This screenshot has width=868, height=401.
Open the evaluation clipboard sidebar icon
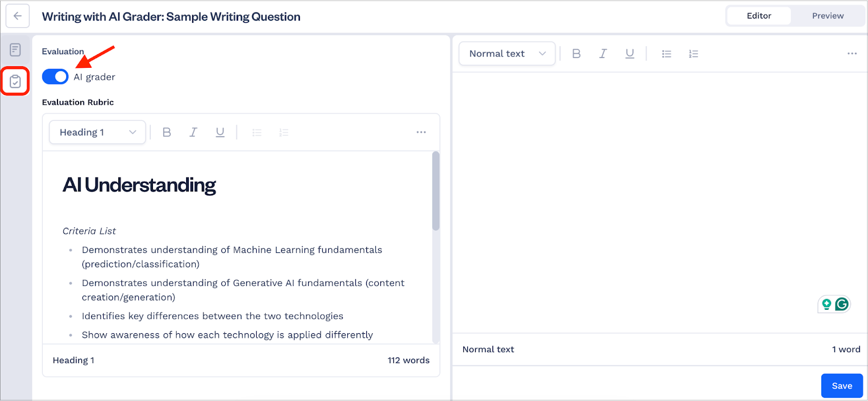pyautogui.click(x=15, y=81)
